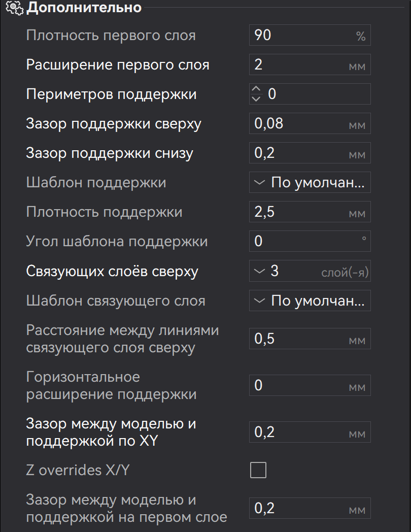The width and height of the screenshot is (411, 532).
Task: Decrease Периметров поддержки with down arrow
Action: [256, 98]
